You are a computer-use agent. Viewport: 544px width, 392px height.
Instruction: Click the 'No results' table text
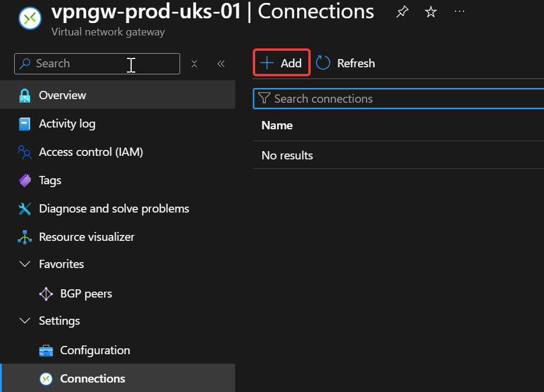click(x=287, y=155)
